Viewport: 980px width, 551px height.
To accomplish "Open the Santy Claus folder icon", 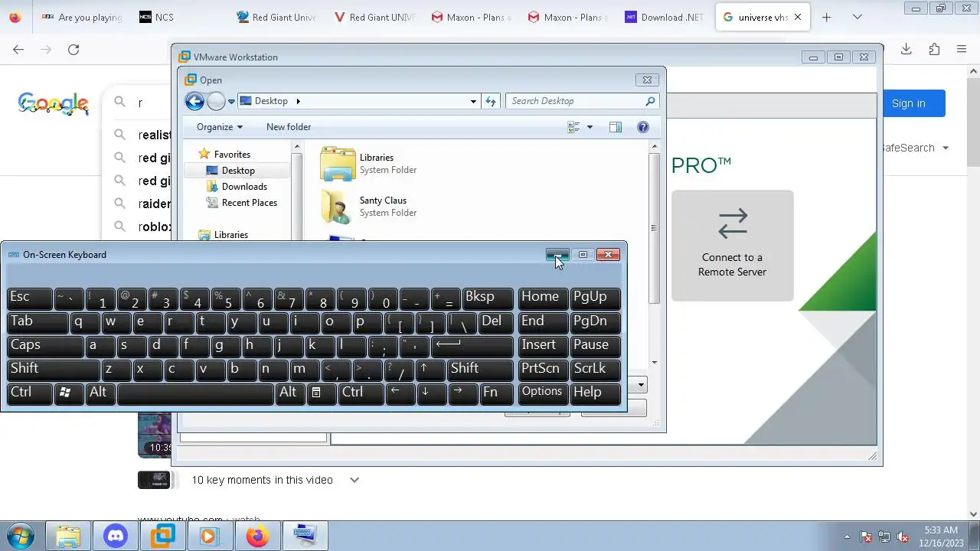I will 338,207.
